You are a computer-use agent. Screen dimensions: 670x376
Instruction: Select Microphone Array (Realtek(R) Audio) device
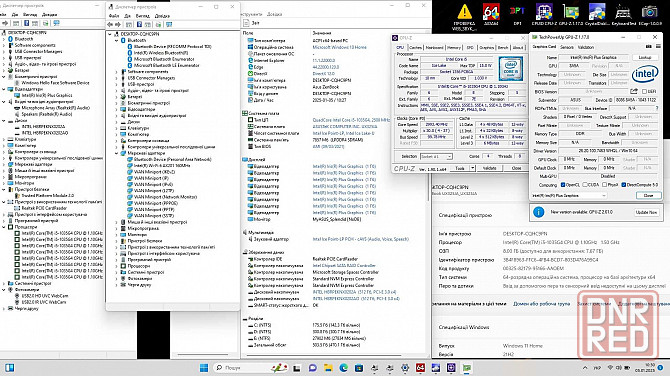click(x=56, y=108)
